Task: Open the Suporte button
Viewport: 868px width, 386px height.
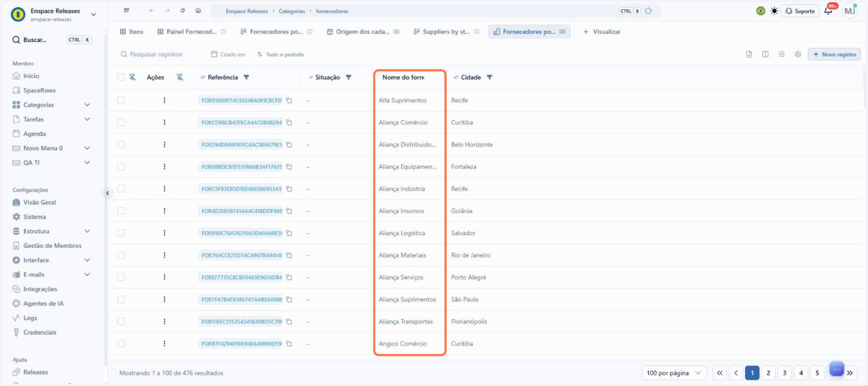Action: point(800,11)
